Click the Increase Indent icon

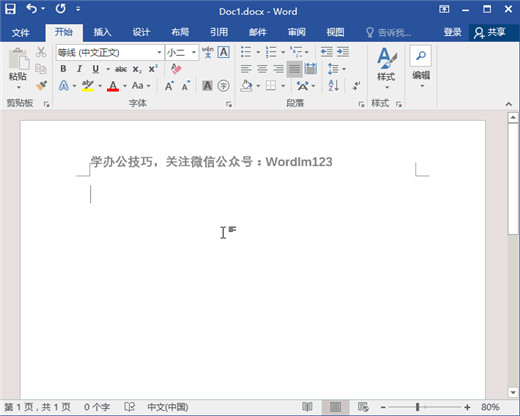pyautogui.click(x=343, y=52)
